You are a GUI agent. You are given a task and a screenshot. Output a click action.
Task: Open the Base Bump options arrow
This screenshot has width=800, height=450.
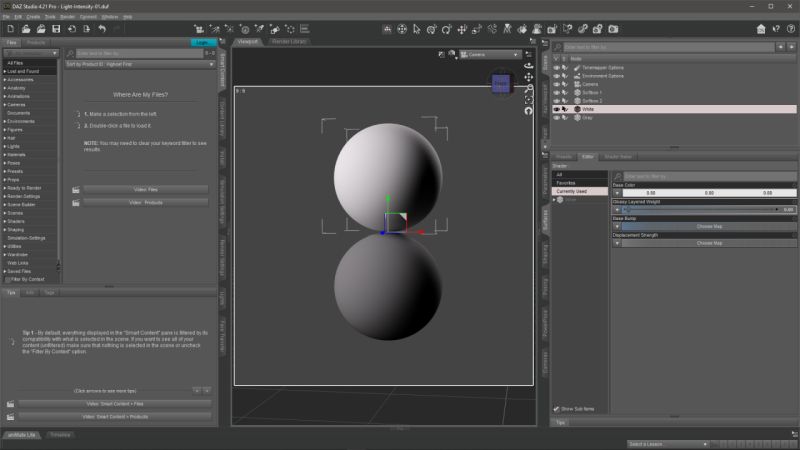pos(617,227)
